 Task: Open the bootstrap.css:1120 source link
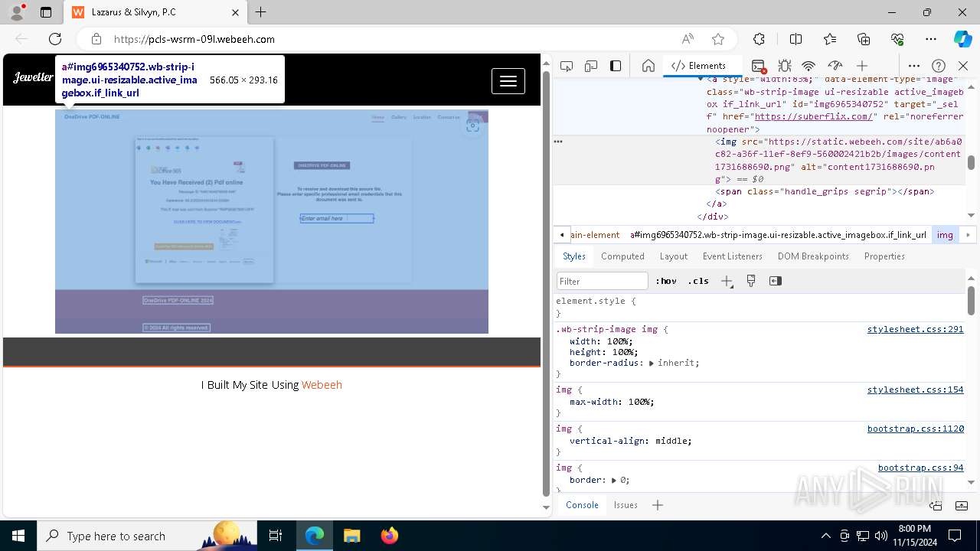click(915, 429)
